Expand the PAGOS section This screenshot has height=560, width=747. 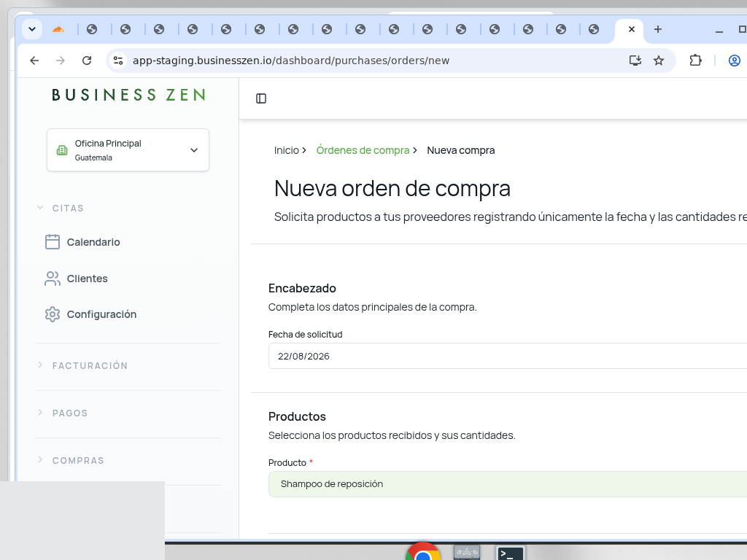(62, 413)
